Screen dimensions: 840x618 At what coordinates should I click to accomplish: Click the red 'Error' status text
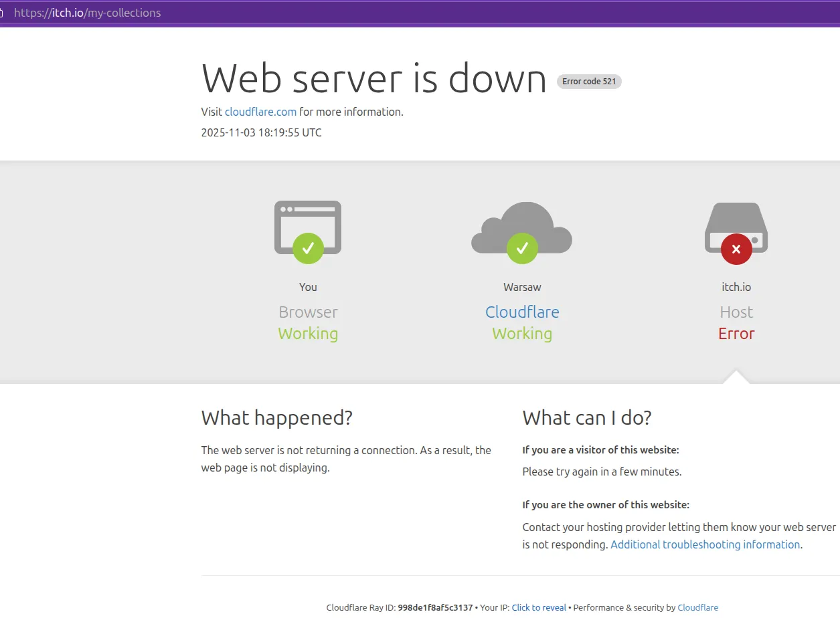pos(736,333)
